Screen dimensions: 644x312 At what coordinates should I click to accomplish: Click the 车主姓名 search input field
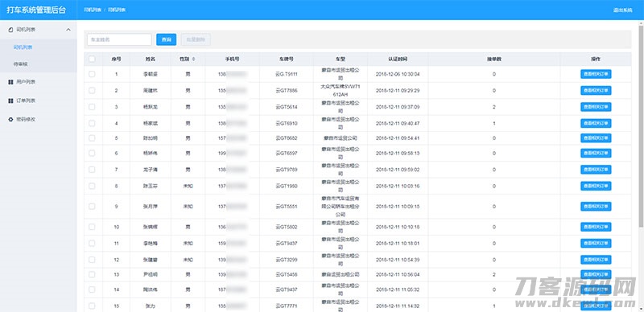tap(119, 39)
